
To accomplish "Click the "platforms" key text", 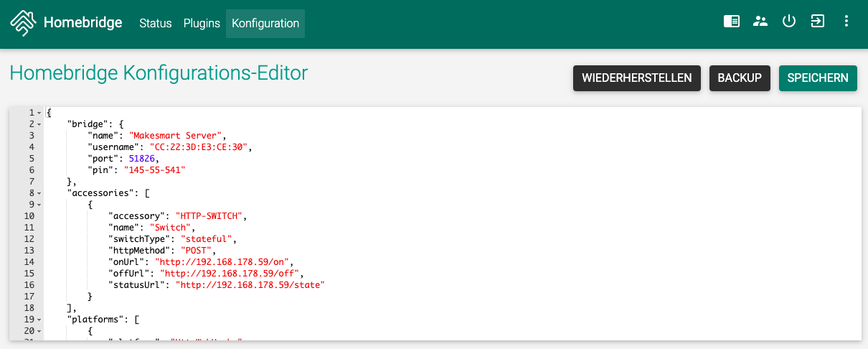I will pos(95,319).
